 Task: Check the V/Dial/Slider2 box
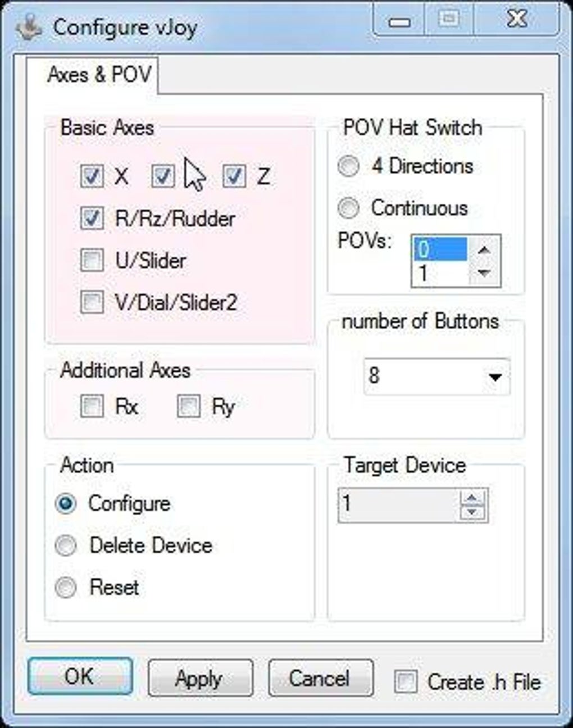point(92,303)
